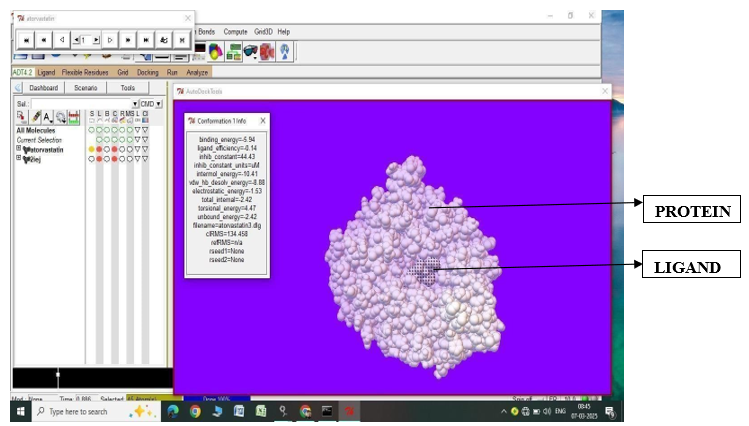Viewport: 749px width, 426px height.
Task: Click the play forward button in conformation player
Action: [110, 39]
